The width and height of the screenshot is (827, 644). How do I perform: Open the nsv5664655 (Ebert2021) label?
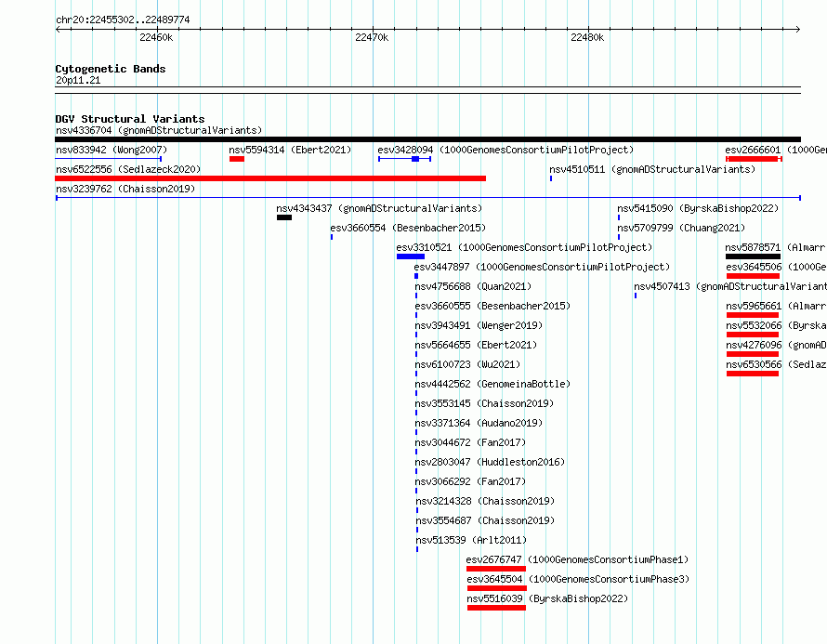[x=476, y=345]
